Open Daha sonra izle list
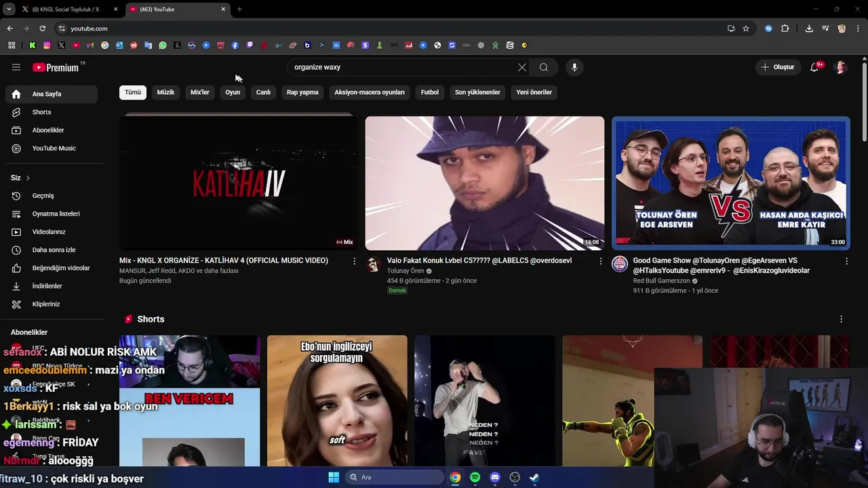 pyautogui.click(x=52, y=249)
